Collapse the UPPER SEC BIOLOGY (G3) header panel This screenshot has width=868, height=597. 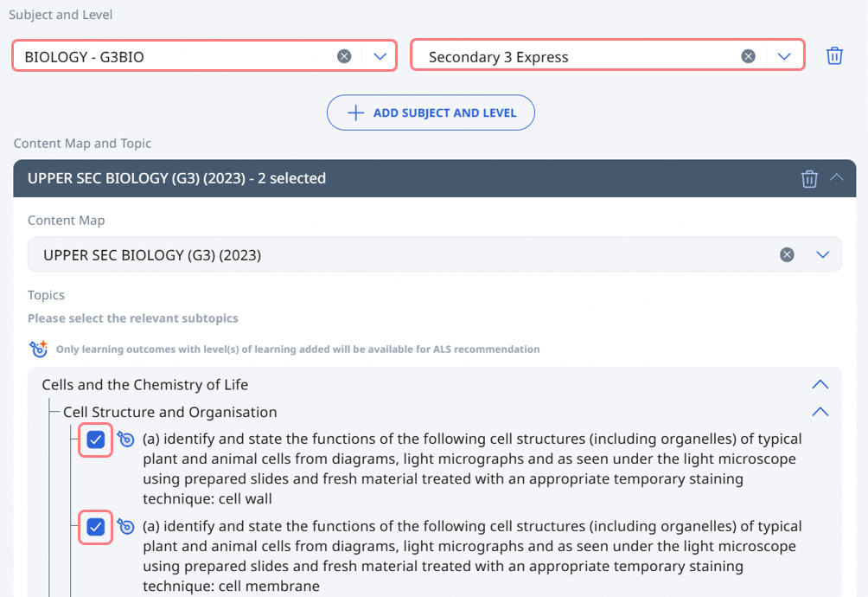pyautogui.click(x=837, y=177)
